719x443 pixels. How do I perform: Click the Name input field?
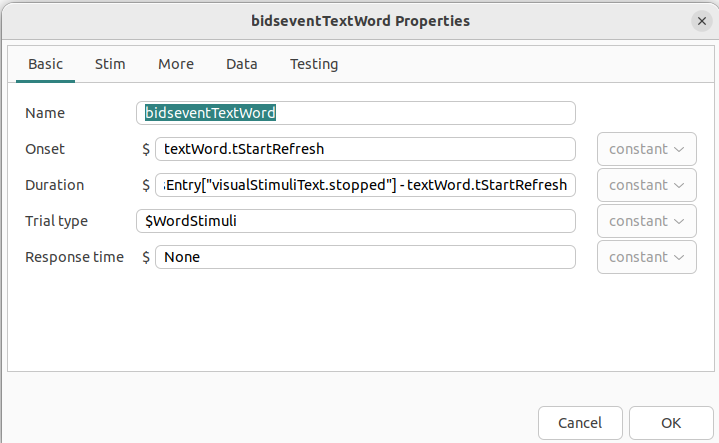click(356, 113)
